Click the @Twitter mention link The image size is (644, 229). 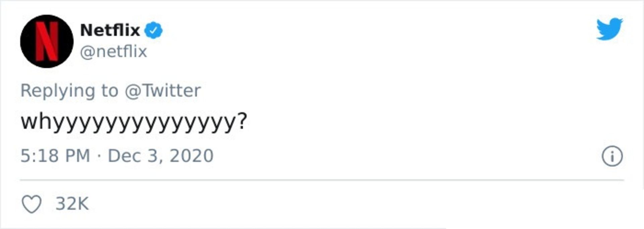tap(163, 91)
